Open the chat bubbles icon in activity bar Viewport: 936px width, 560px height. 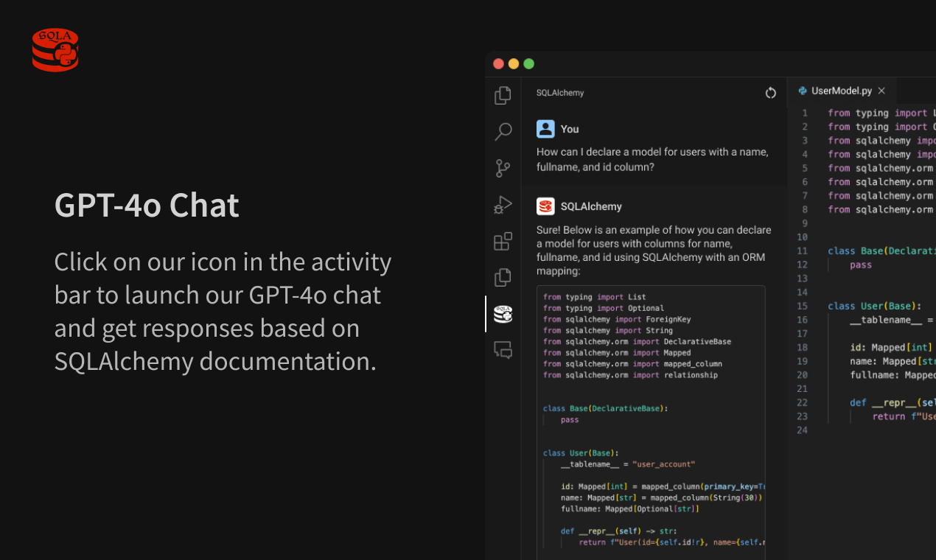[503, 350]
